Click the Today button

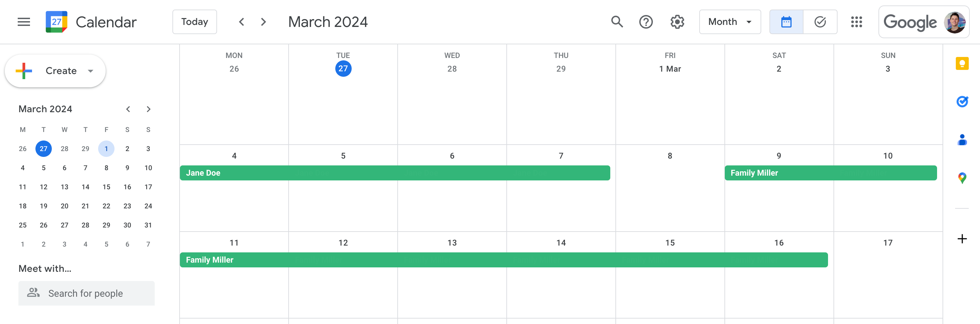coord(195,22)
